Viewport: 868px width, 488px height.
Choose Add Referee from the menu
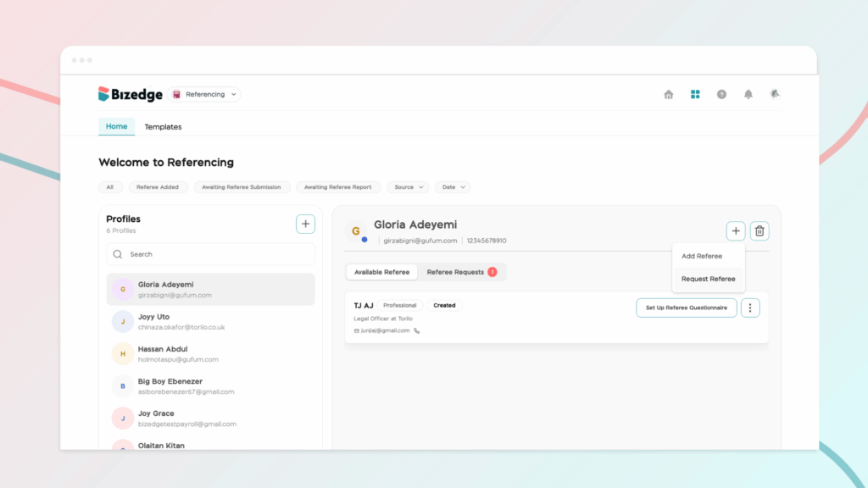[701, 256]
